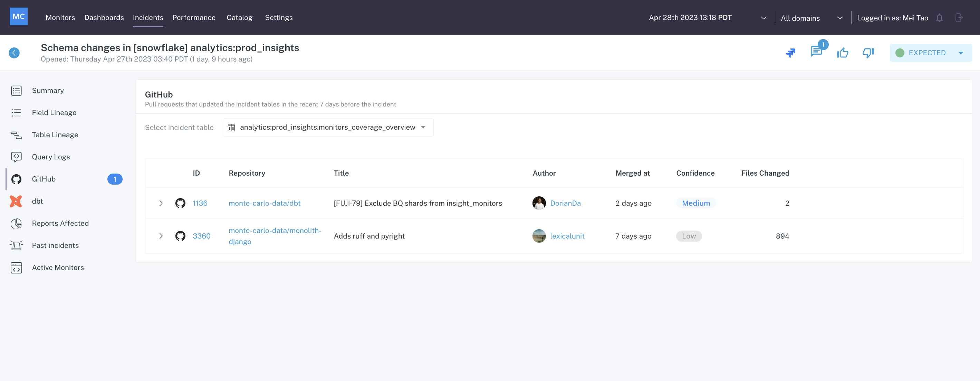Open the Catalog menu
Screen dimensions: 980x381
tap(239, 18)
